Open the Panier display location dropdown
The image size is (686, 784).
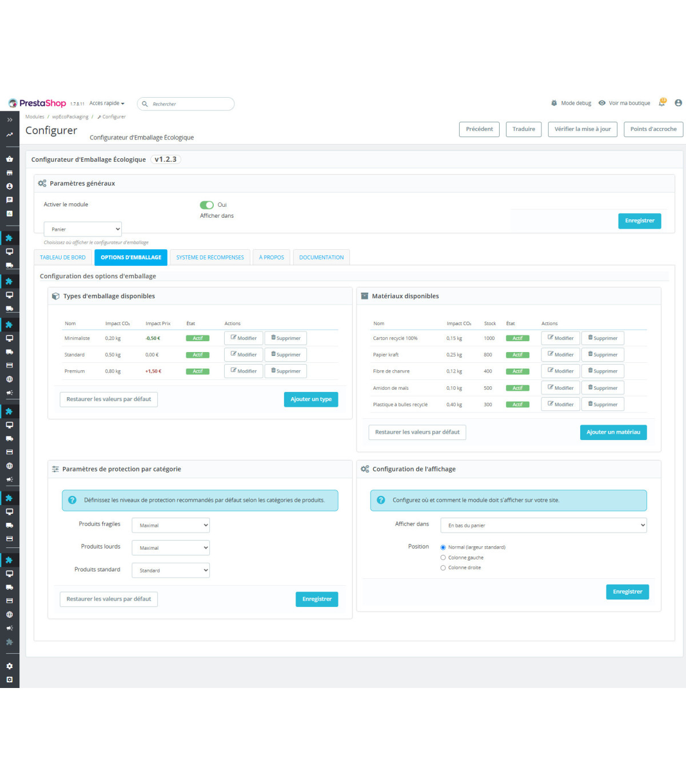coord(83,229)
